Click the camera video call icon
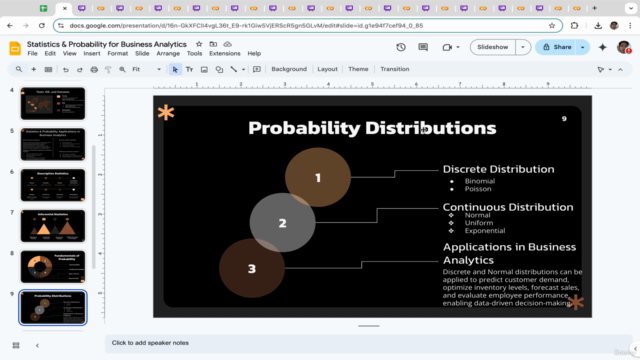640x360 pixels. 447,47
